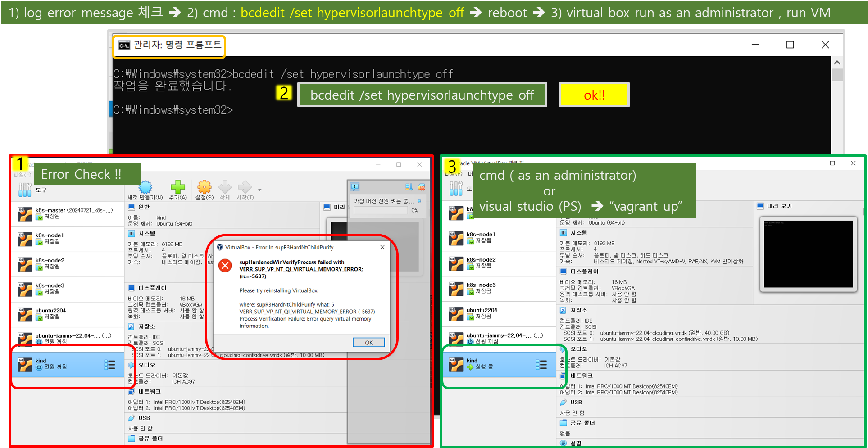
Task: Click the command prompt title bar icon
Action: [124, 45]
